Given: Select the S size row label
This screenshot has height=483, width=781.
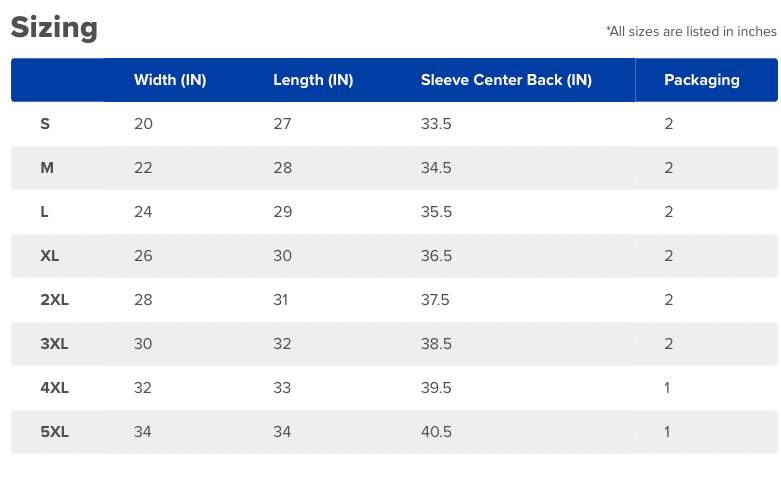Looking at the screenshot, I should pyautogui.click(x=45, y=124).
